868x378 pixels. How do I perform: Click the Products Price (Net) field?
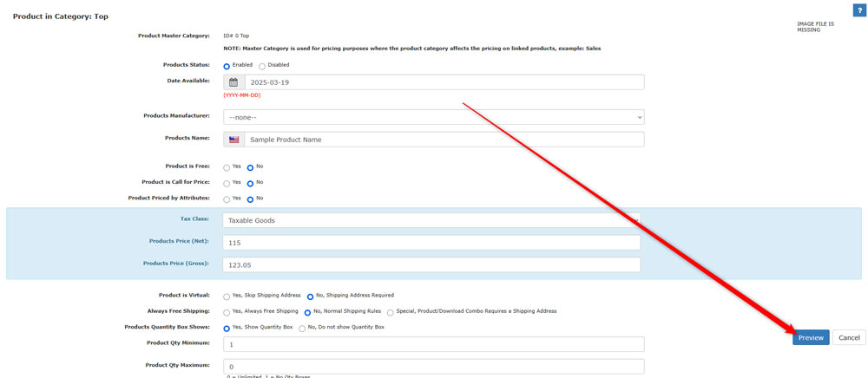(x=431, y=243)
